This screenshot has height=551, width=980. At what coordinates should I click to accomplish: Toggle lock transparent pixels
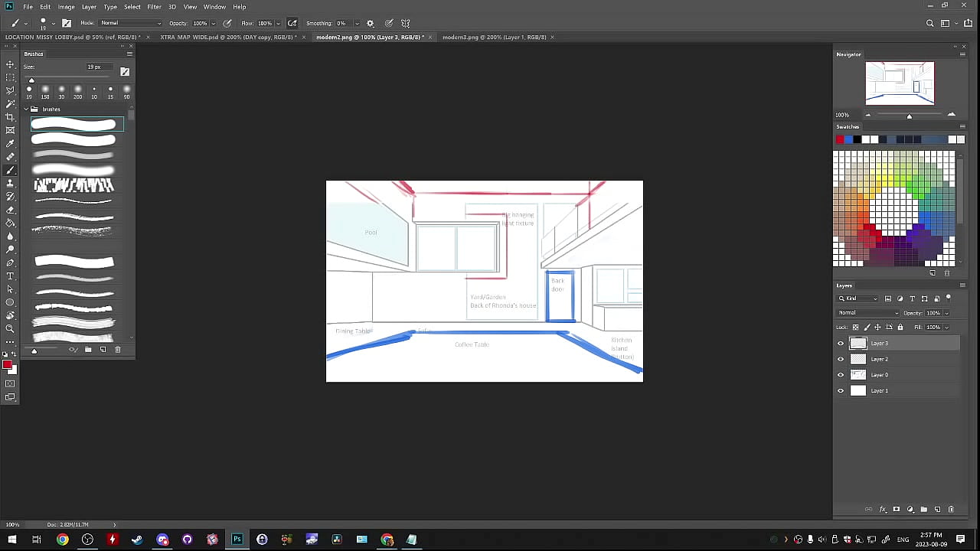(x=856, y=328)
